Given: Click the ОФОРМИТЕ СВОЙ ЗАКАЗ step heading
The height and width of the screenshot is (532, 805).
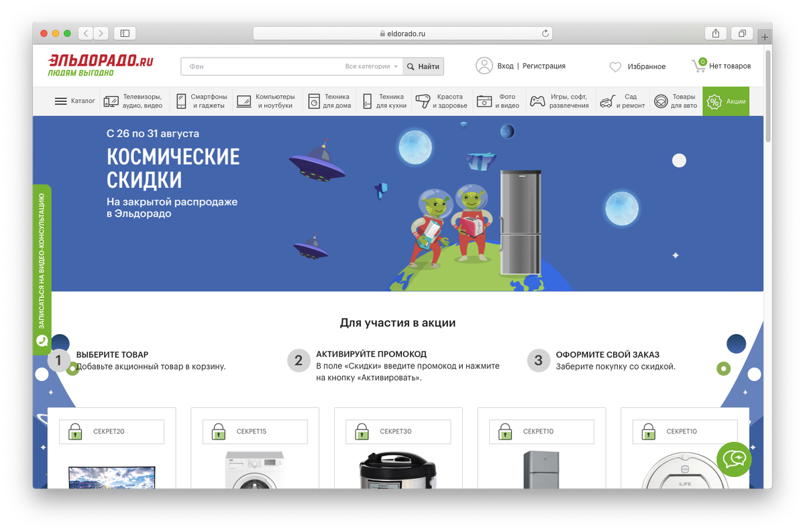Looking at the screenshot, I should [607, 354].
